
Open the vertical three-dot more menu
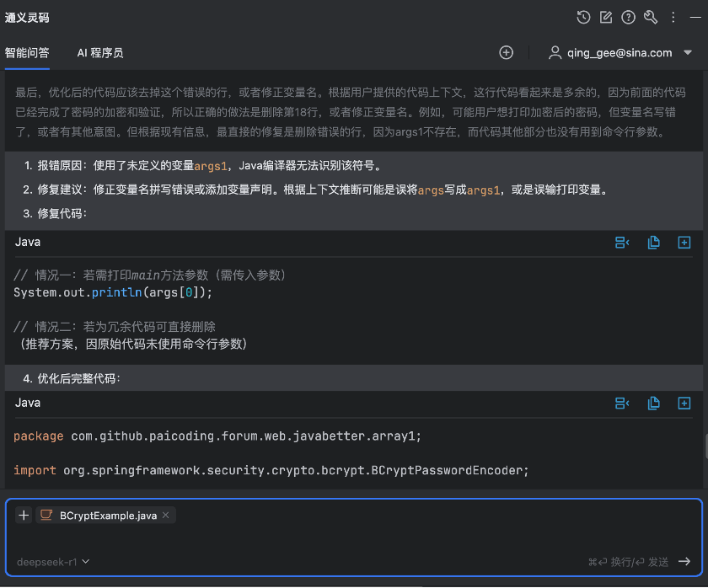click(673, 18)
